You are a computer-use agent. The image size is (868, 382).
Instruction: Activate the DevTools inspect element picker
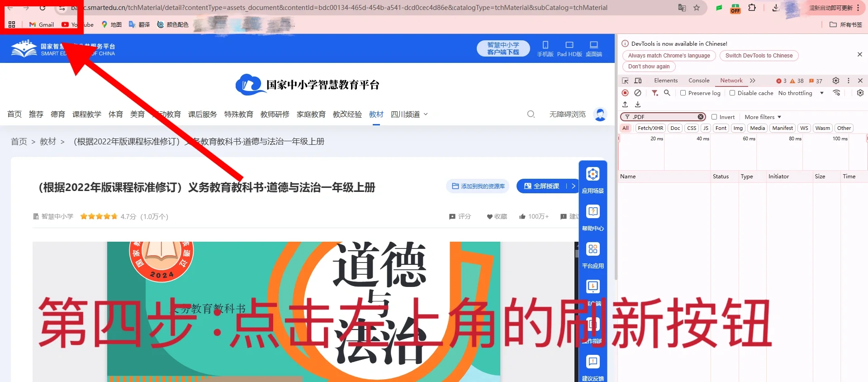625,81
